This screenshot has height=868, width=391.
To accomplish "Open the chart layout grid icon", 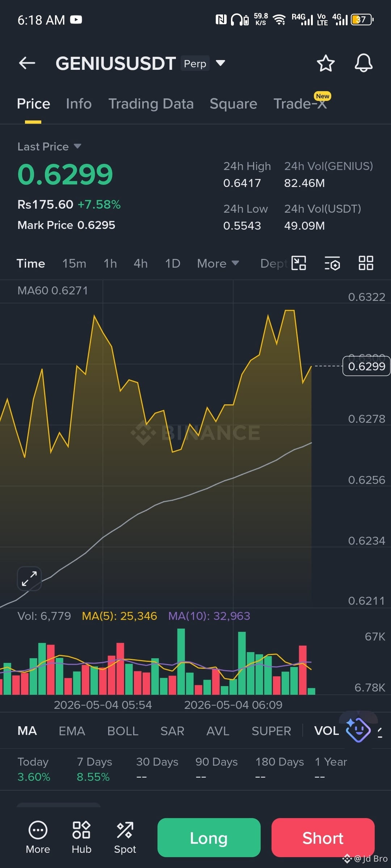I will [x=366, y=263].
